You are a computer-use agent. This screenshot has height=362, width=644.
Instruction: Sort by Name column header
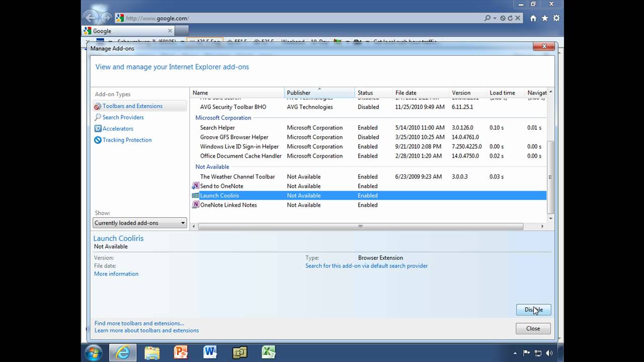tap(237, 93)
